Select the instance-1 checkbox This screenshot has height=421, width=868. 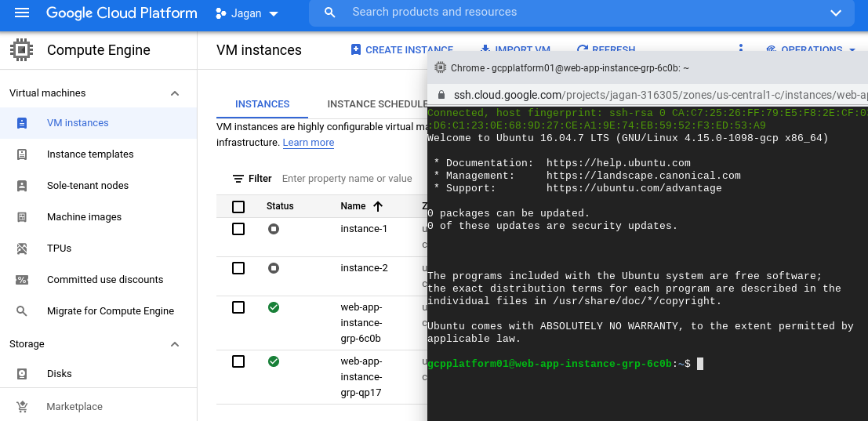pos(238,228)
